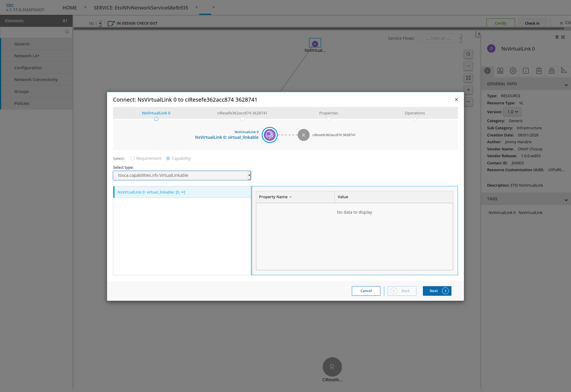571x392 pixels.
Task: Expand the Configuration elements category
Action: tap(37, 68)
